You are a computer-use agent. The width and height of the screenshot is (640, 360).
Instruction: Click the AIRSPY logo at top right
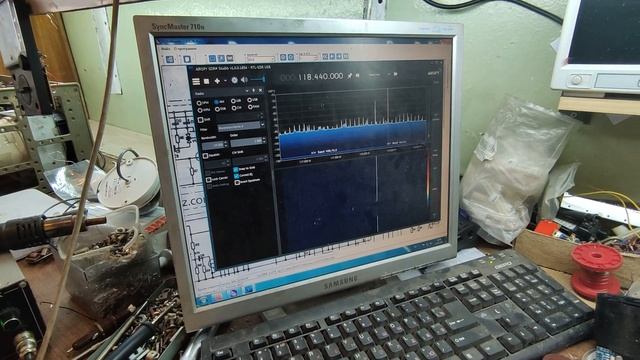433,73
